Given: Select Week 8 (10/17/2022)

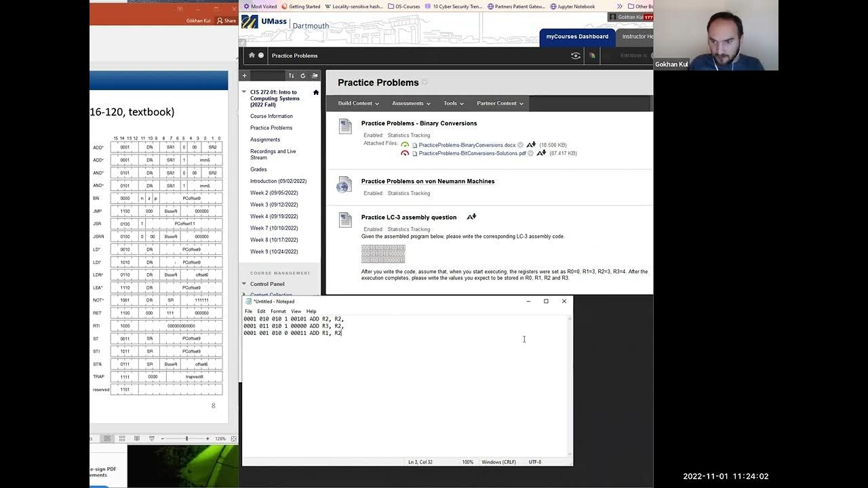Looking at the screenshot, I should point(274,239).
